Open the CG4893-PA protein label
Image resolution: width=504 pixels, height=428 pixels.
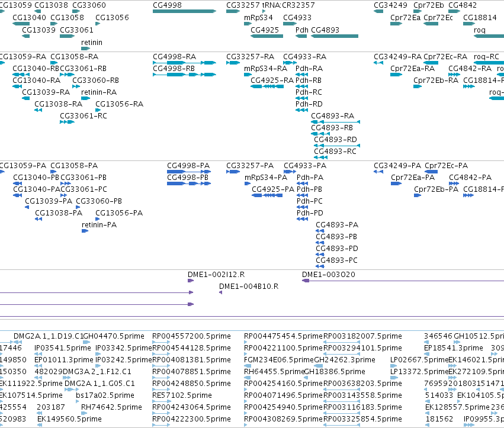337,225
